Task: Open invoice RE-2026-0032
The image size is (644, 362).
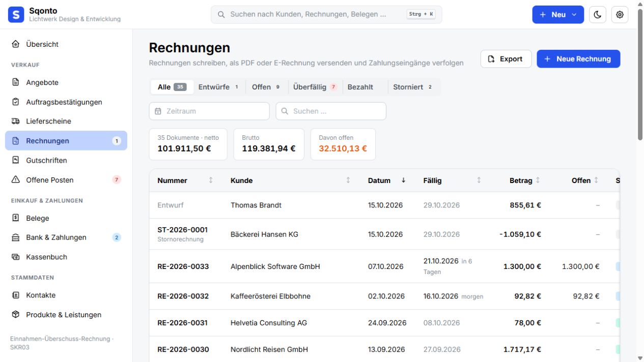Action: (x=183, y=296)
